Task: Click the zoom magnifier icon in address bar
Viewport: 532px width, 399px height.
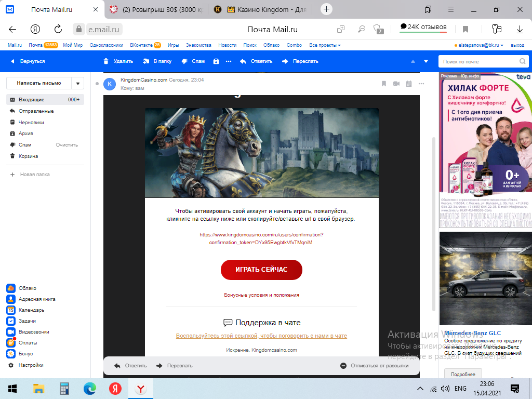Action: click(362, 29)
